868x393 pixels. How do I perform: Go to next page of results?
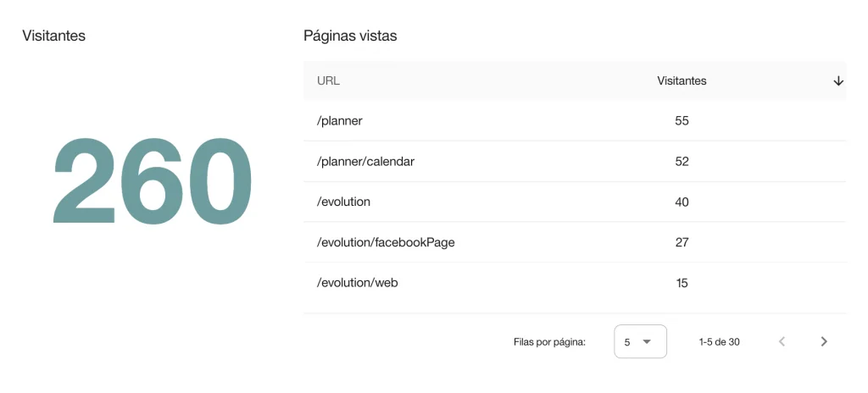point(824,341)
